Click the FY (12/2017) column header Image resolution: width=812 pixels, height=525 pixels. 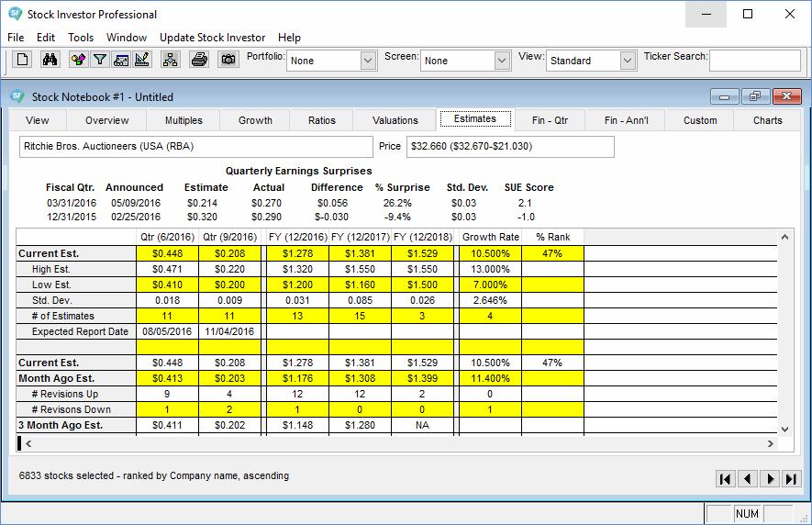click(360, 237)
